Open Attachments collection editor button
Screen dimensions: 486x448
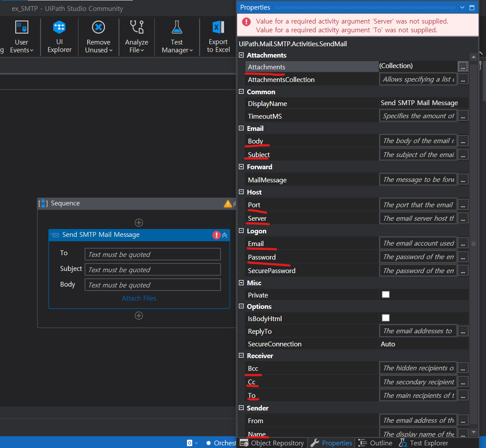(463, 66)
